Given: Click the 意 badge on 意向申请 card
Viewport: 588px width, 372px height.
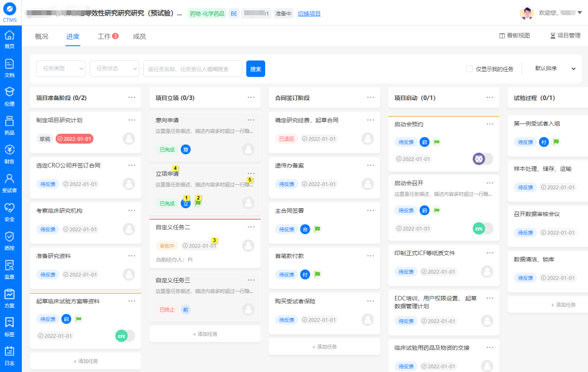Looking at the screenshot, I should point(186,150).
